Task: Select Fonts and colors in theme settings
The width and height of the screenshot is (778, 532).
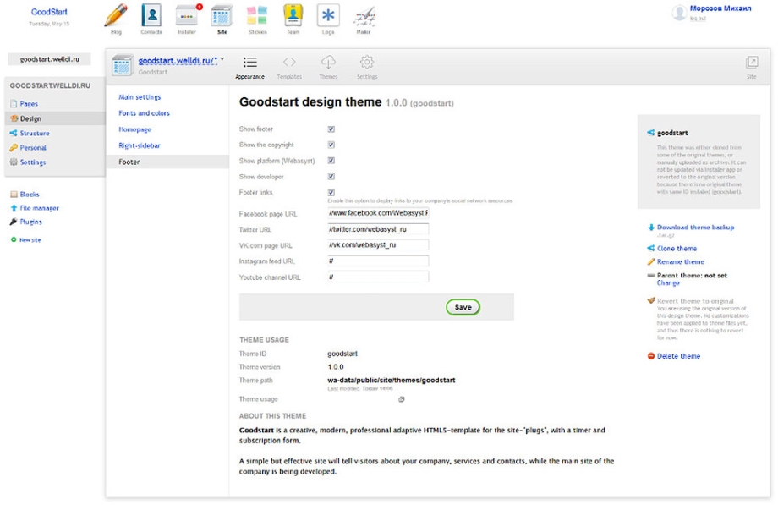Action: point(144,113)
